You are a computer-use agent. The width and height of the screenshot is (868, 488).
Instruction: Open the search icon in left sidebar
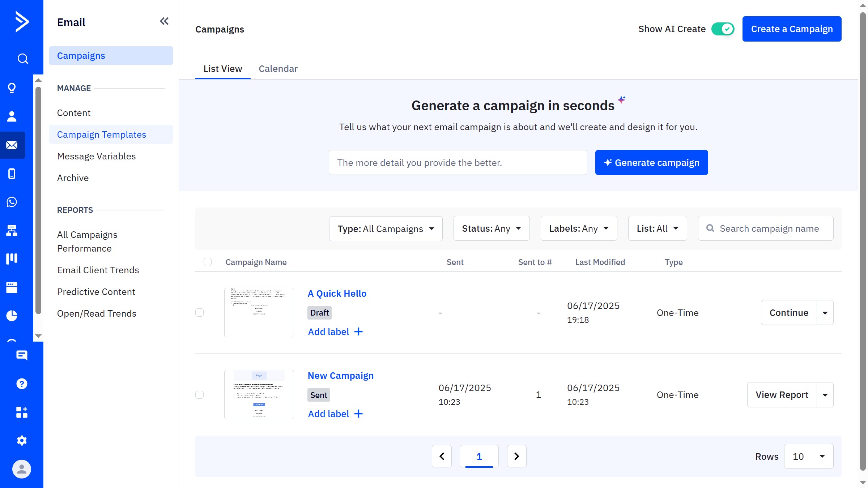[22, 59]
